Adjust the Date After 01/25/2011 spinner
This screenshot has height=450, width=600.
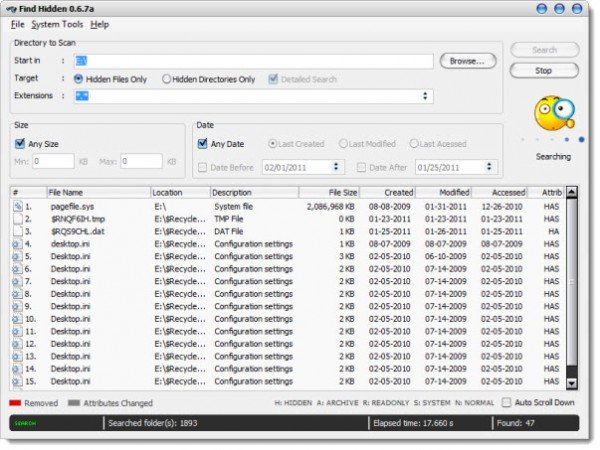489,167
